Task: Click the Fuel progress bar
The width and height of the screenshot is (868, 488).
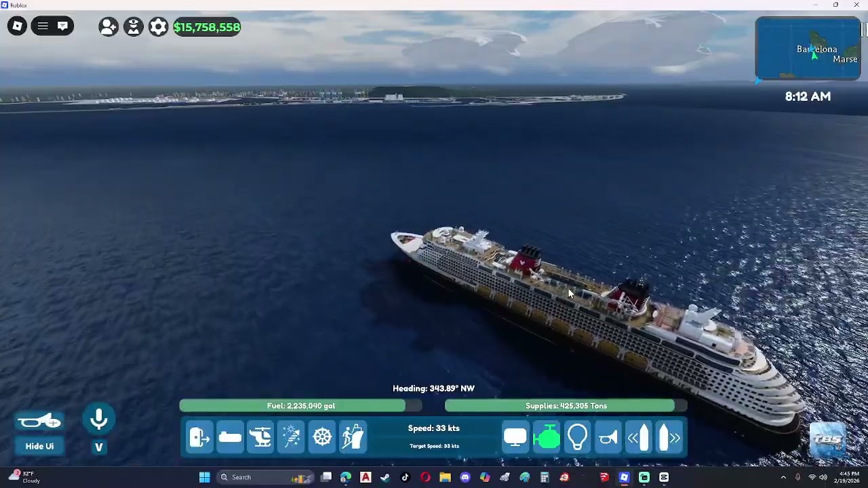Action: click(300, 405)
